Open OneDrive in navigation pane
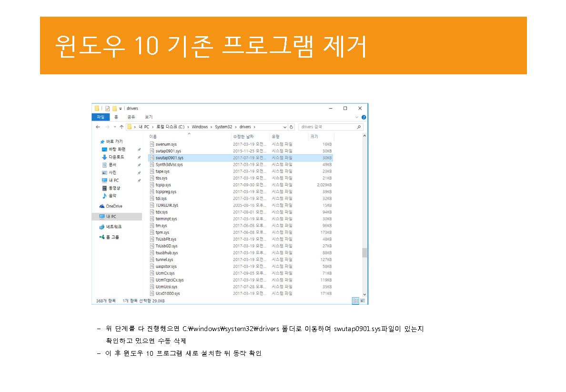Viewport: 566px width, 392px height. tap(113, 206)
